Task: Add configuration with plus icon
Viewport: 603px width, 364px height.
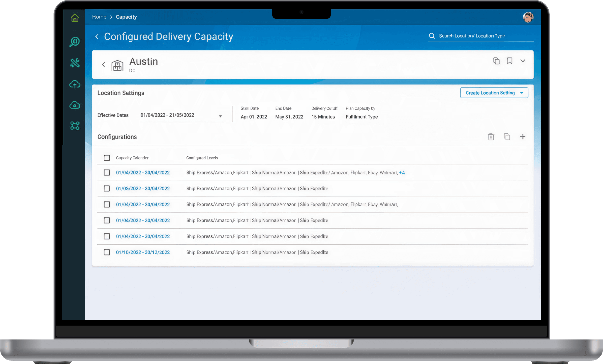Action: [x=522, y=137]
